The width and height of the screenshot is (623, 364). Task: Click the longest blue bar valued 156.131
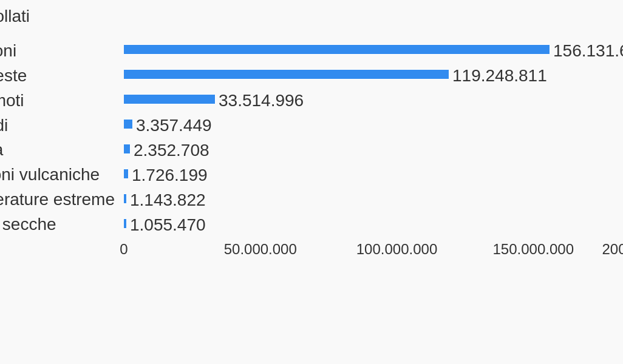(x=336, y=50)
